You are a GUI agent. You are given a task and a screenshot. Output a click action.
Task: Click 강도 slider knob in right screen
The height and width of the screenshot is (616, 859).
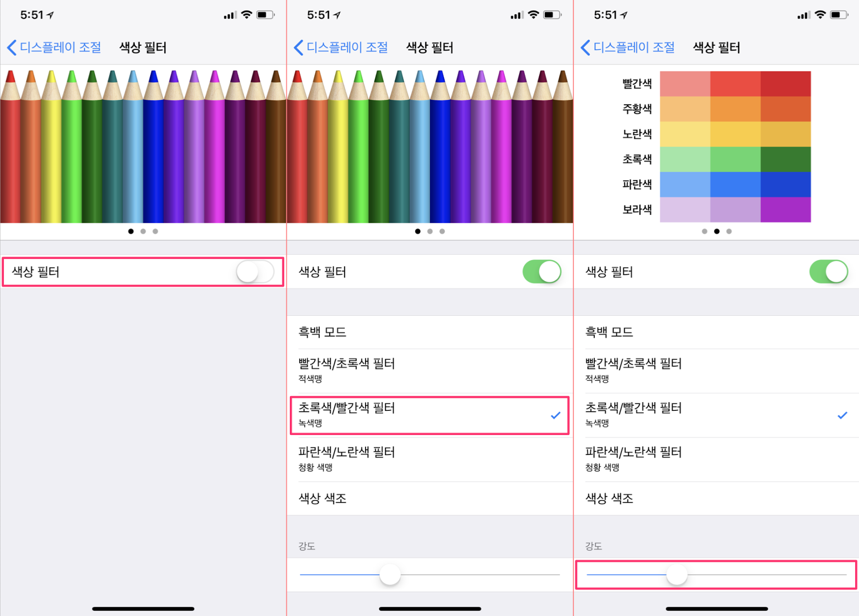click(677, 575)
